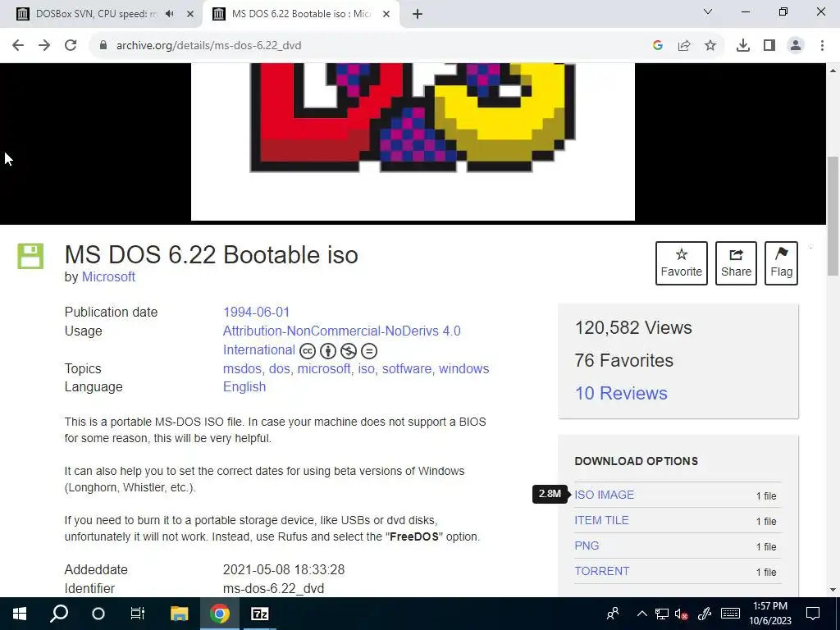Viewport: 840px width, 630px height.
Task: Click the scrollbar down arrow
Action: click(x=833, y=590)
